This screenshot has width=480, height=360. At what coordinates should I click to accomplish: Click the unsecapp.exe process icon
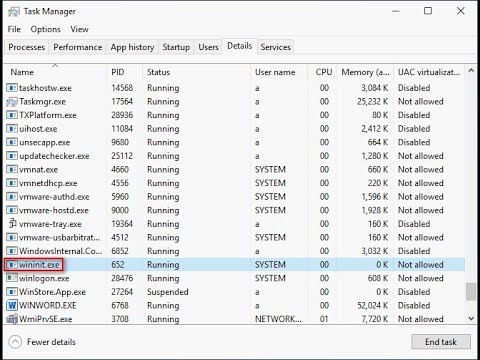(12, 142)
